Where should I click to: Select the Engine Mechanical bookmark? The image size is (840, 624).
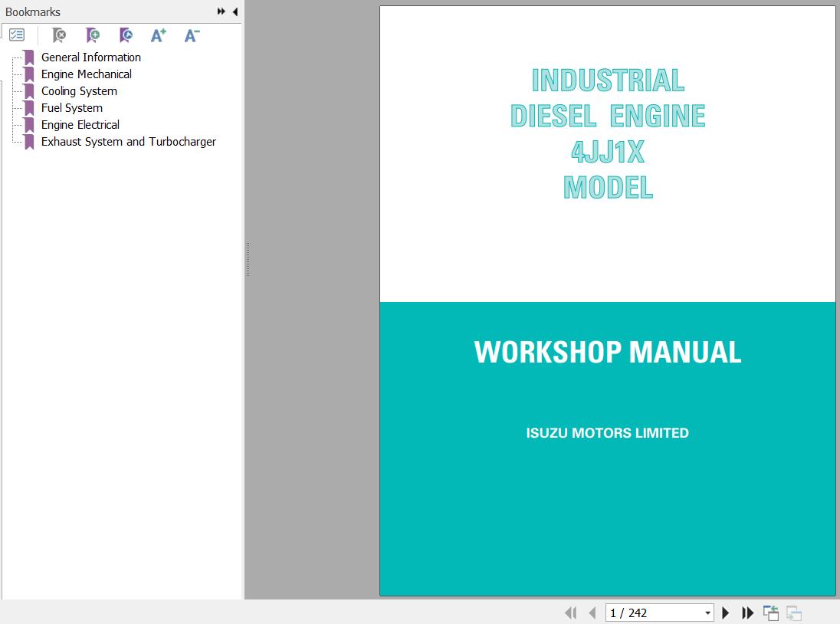tap(86, 74)
